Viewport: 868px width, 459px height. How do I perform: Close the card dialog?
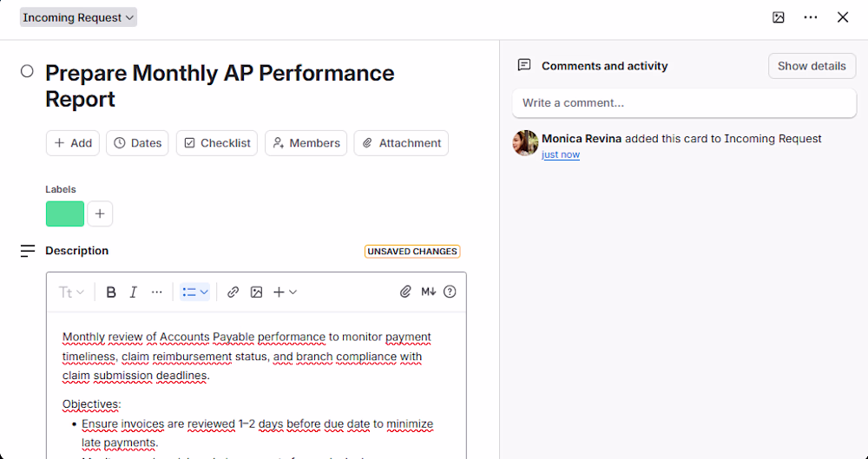843,17
